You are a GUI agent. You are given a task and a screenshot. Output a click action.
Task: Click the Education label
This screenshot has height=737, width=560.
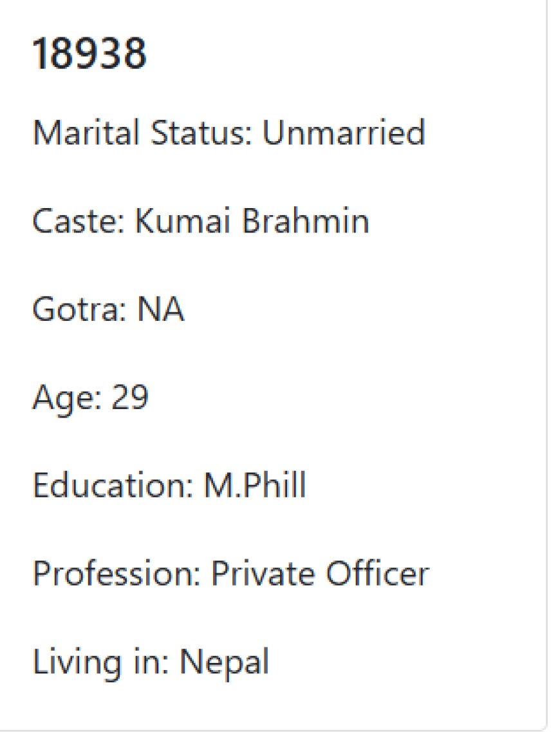pyautogui.click(x=113, y=485)
